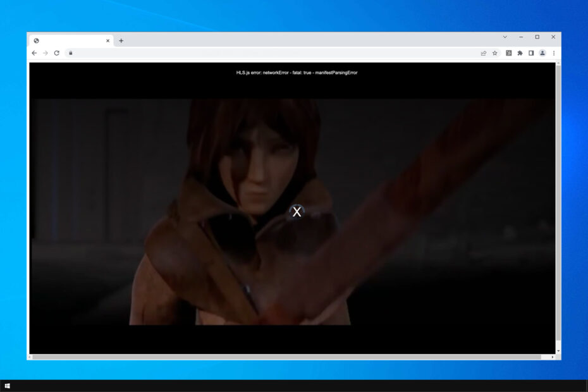
Task: Open Chrome three-dot menu
Action: pos(554,53)
